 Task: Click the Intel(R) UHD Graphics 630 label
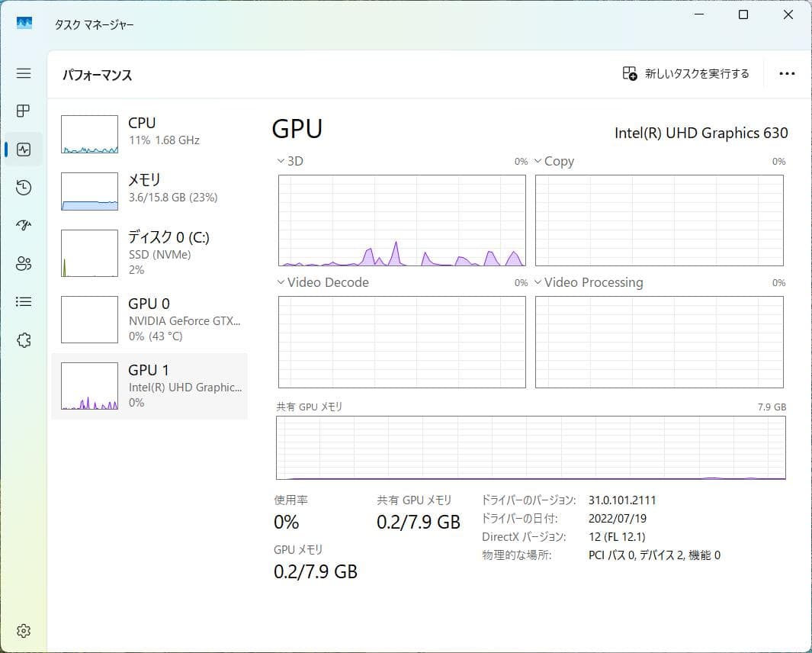pos(701,133)
